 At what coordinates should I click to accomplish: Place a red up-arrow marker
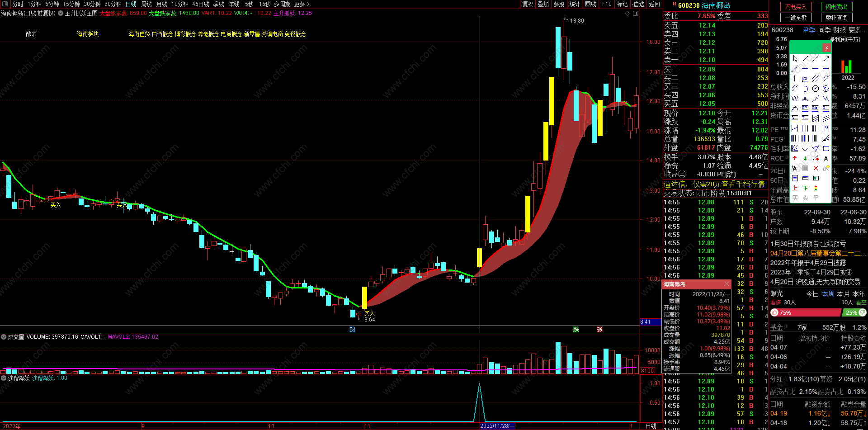(795, 158)
